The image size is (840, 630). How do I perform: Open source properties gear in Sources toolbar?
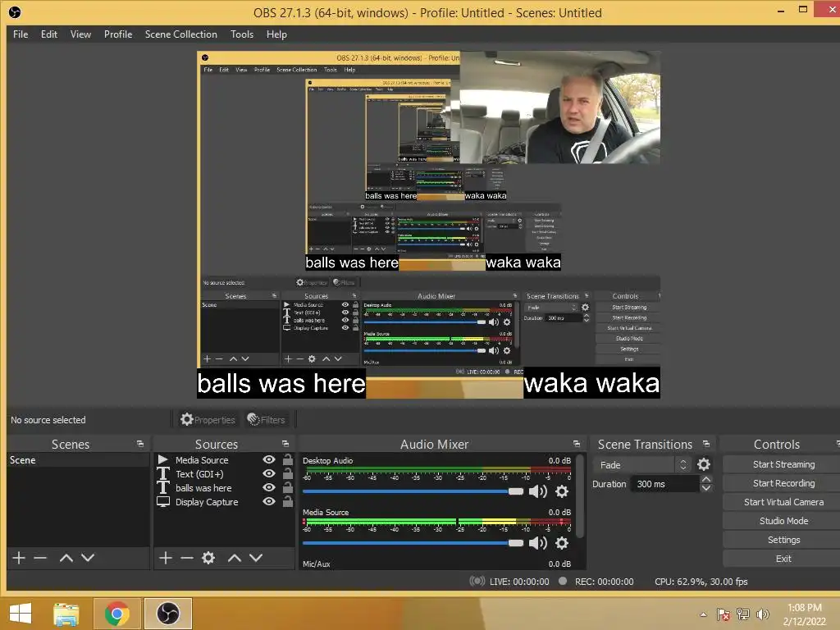pos(208,558)
